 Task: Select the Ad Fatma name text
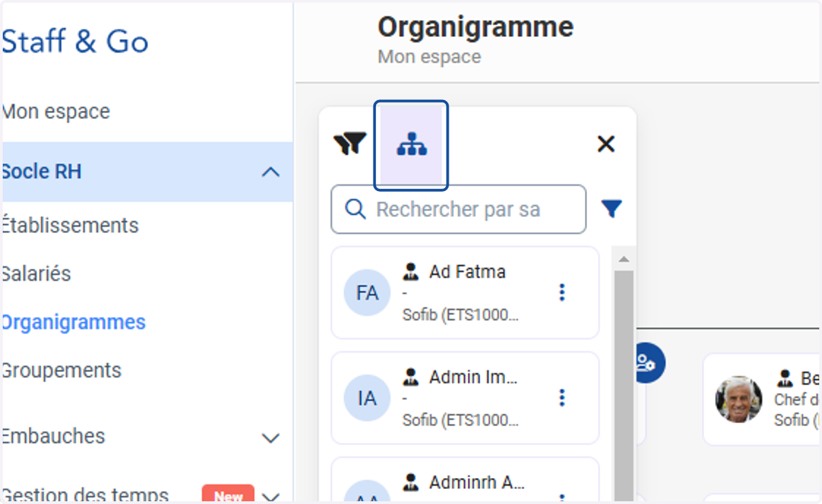click(x=467, y=272)
